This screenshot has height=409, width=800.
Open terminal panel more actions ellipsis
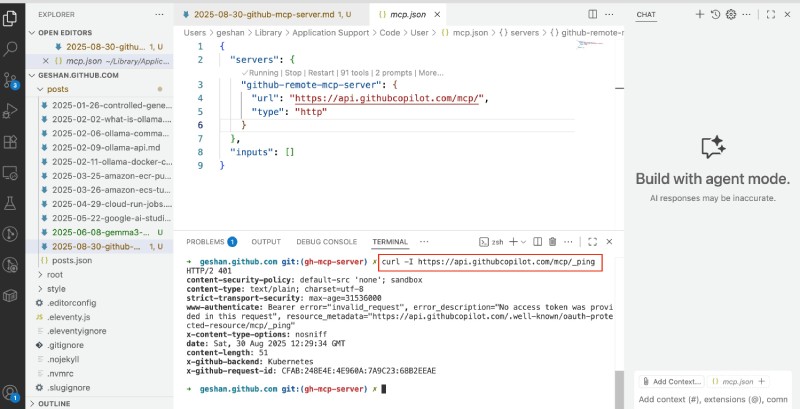pos(568,242)
